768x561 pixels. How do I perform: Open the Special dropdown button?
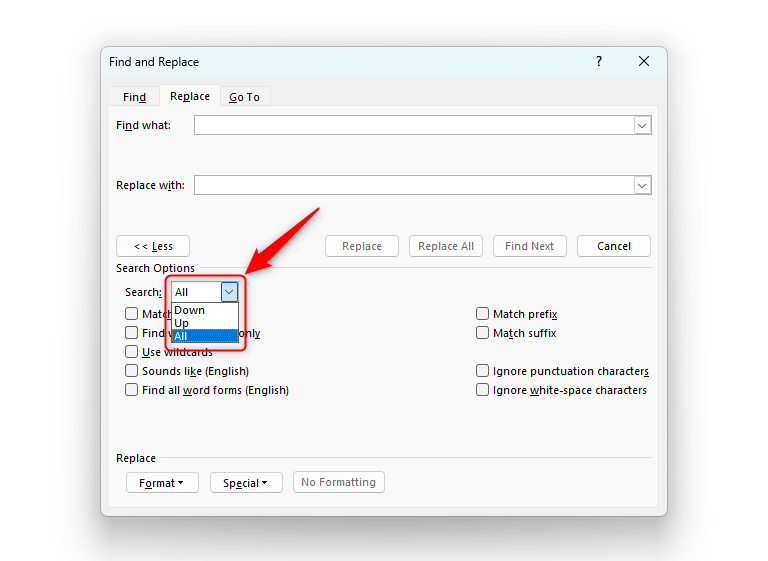point(246,483)
